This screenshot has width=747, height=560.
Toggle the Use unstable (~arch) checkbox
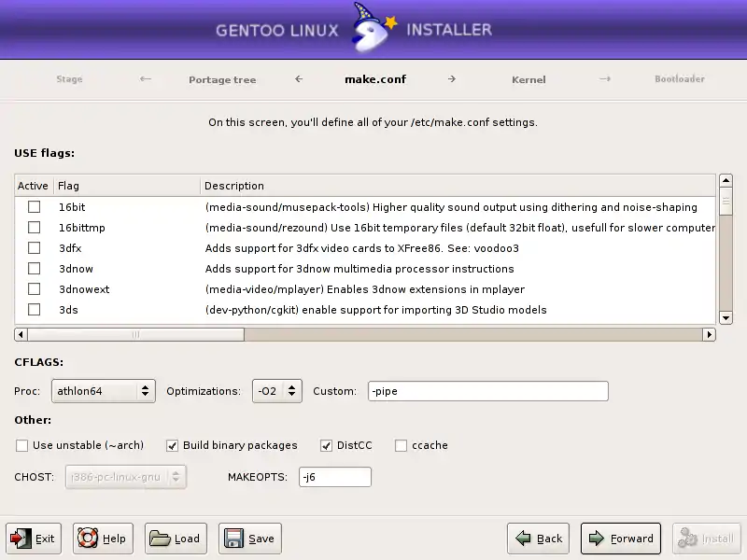pos(22,445)
